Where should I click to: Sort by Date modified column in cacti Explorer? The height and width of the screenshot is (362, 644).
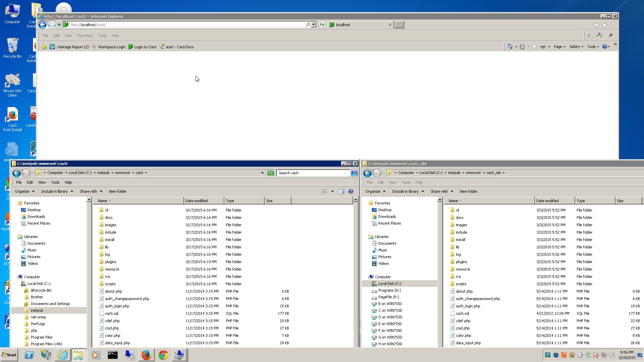coord(204,201)
